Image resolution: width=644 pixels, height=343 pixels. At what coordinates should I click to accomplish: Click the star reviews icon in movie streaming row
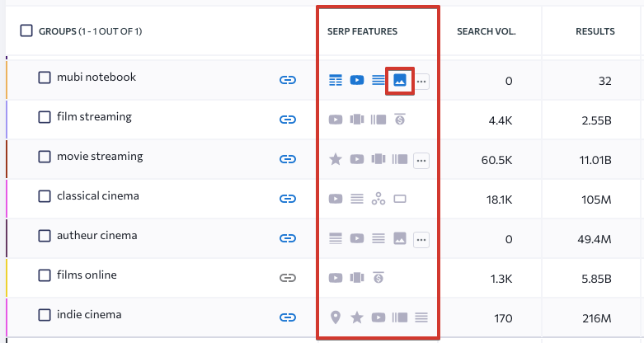[x=336, y=159]
